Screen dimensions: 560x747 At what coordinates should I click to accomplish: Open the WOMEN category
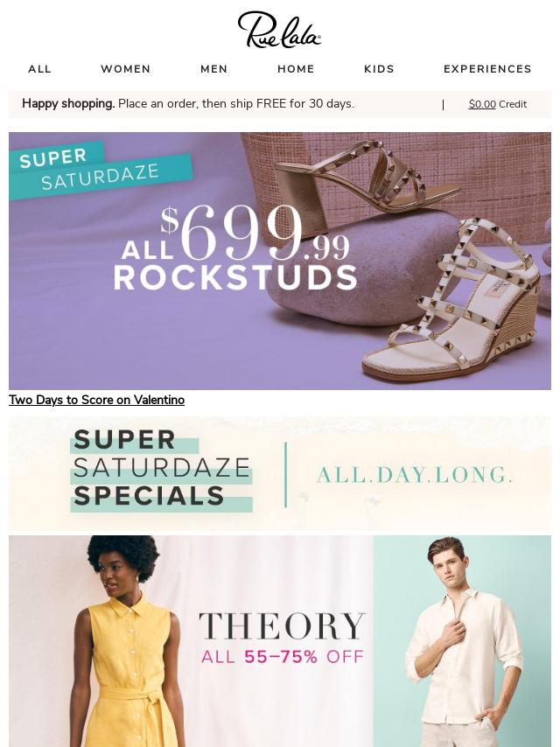126,69
